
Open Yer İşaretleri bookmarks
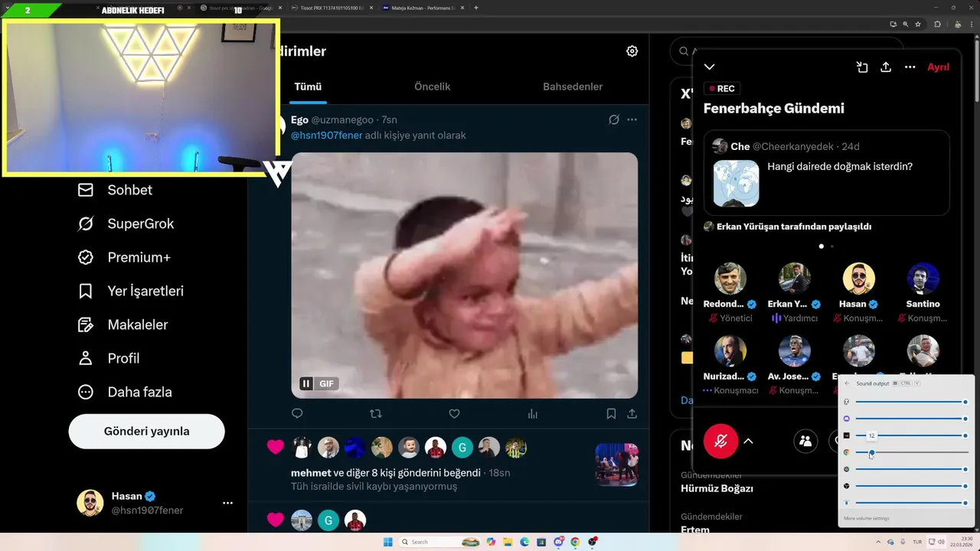click(130, 291)
